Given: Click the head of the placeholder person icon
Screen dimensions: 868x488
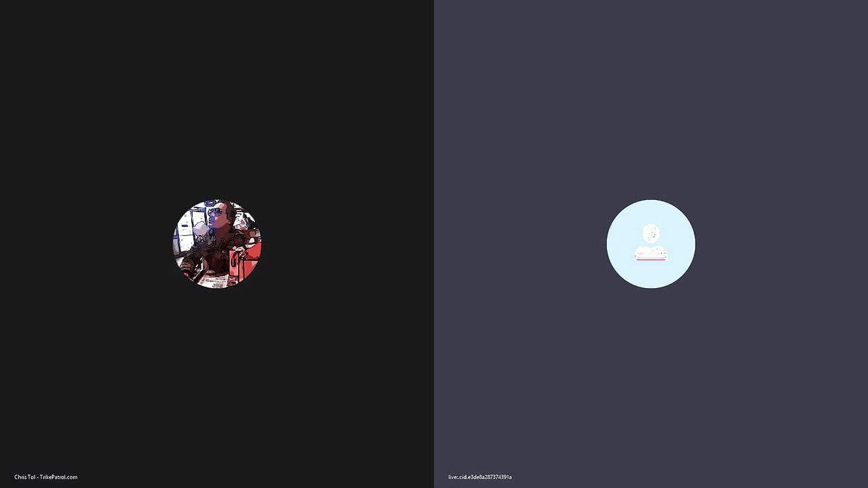Looking at the screenshot, I should click(651, 234).
